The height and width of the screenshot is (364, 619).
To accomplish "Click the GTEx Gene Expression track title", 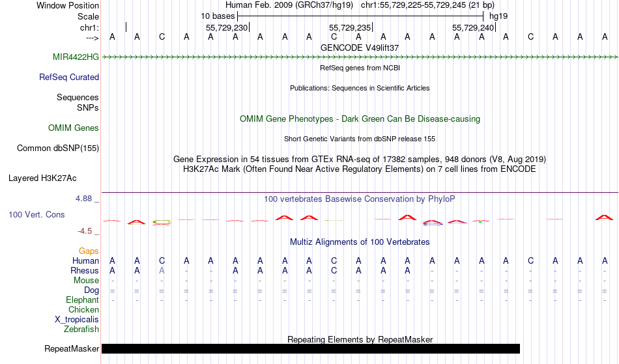I will tap(360, 160).
